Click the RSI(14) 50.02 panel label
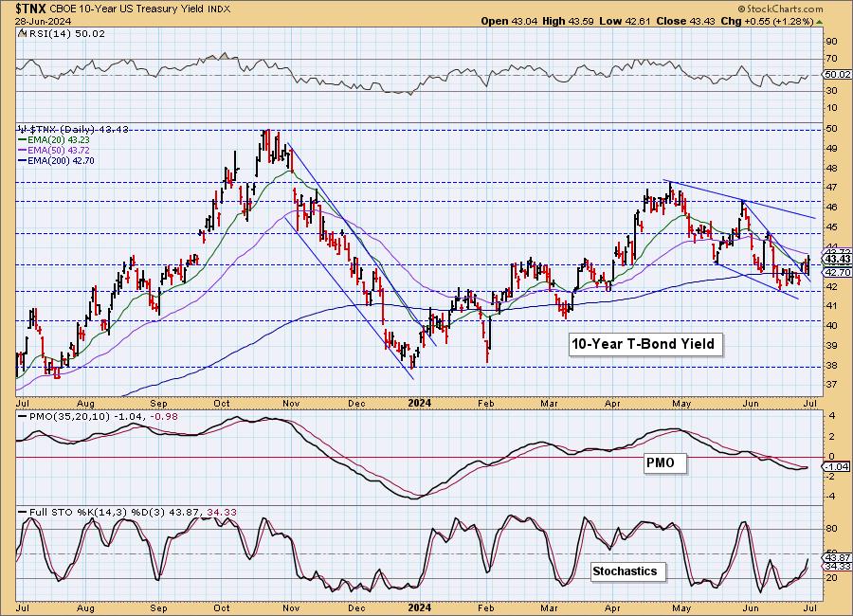 tap(65, 33)
